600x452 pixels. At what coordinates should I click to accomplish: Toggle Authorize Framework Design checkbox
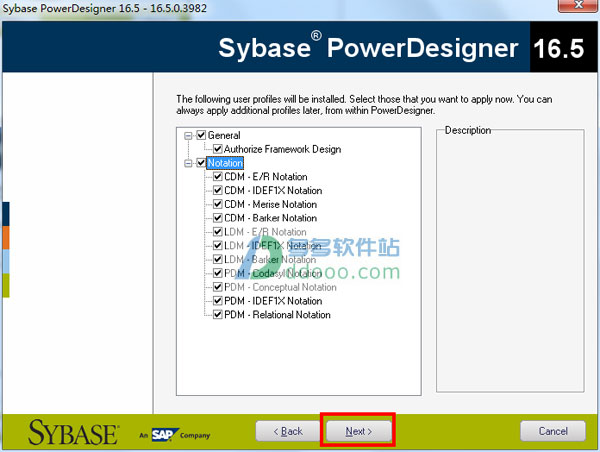[218, 149]
